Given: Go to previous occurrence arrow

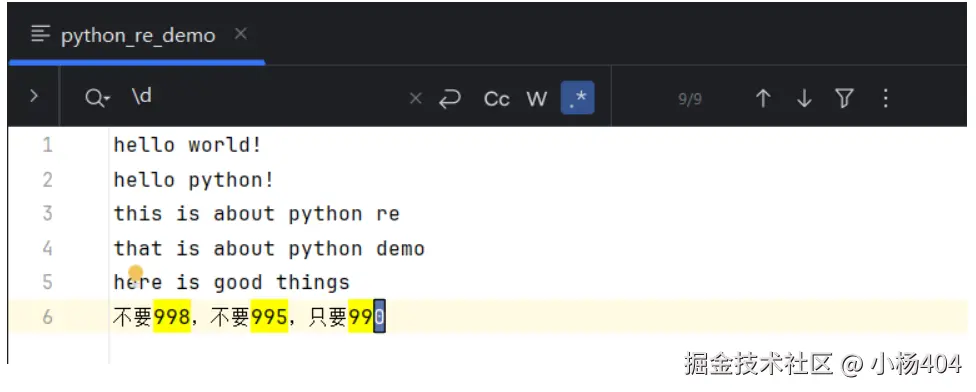Looking at the screenshot, I should click(x=763, y=98).
